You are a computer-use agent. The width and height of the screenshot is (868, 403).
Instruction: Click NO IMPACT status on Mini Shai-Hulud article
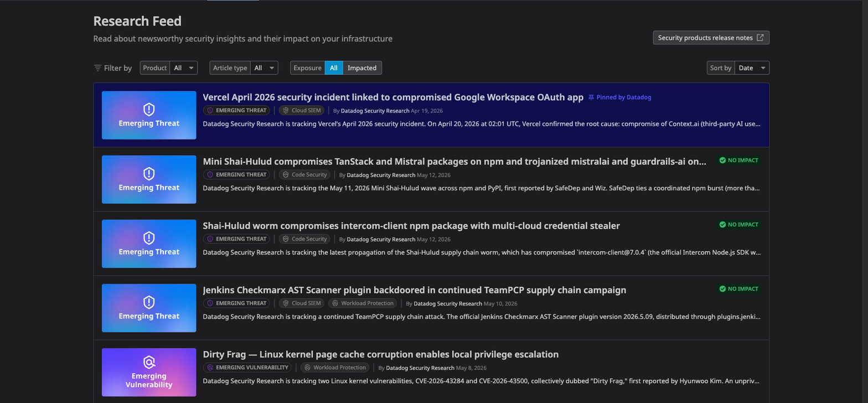[x=738, y=160]
